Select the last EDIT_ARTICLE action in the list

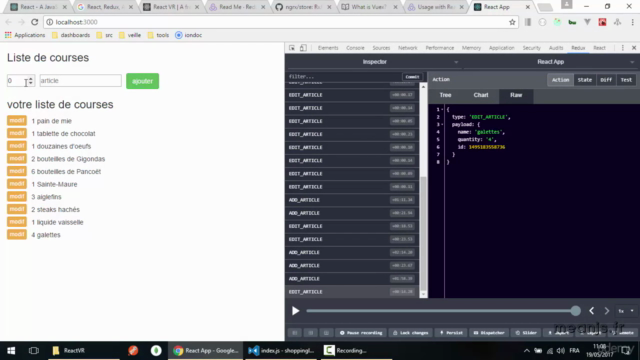(x=352, y=292)
